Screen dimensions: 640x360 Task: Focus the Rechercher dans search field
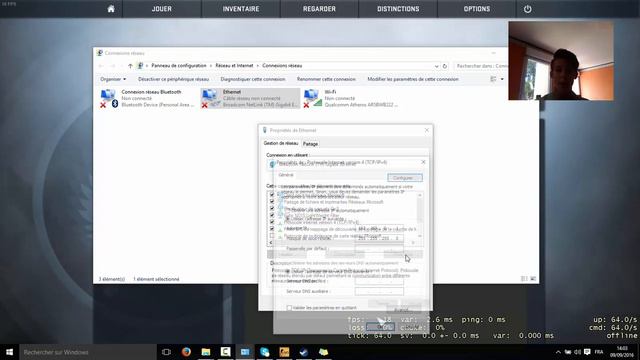(481, 66)
